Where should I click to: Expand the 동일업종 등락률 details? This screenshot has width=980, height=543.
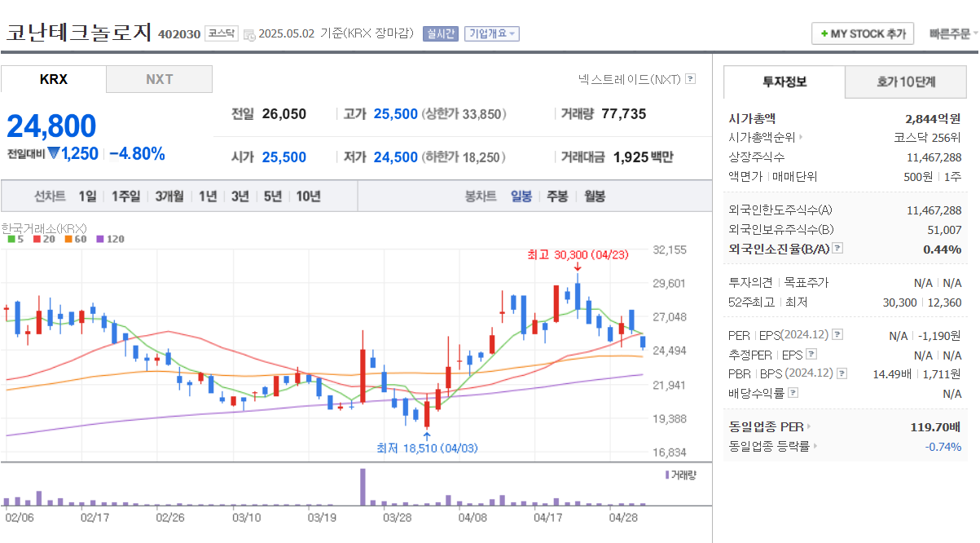[815, 447]
